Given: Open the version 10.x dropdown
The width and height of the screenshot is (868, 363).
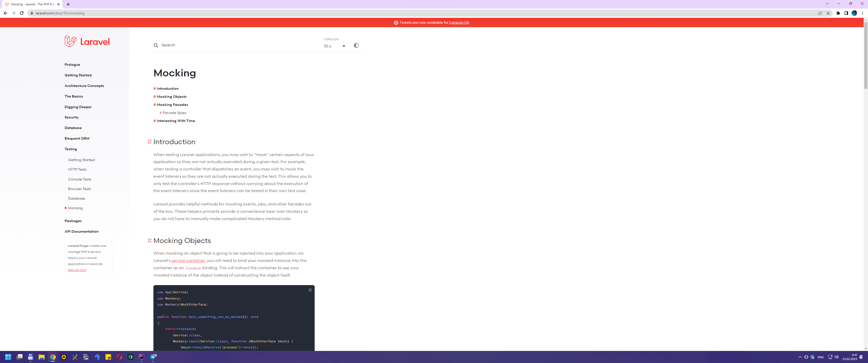Looking at the screenshot, I should click(x=334, y=46).
